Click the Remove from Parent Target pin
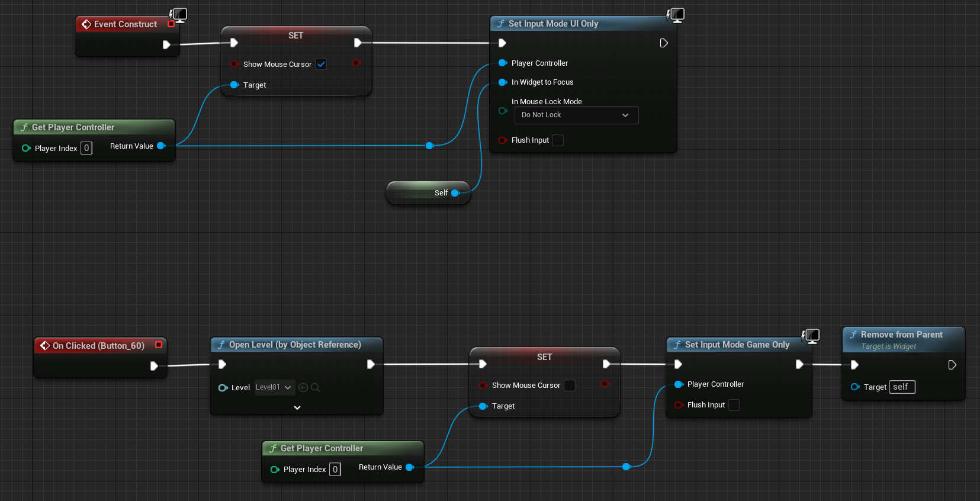This screenshot has width=980, height=501. [x=855, y=387]
